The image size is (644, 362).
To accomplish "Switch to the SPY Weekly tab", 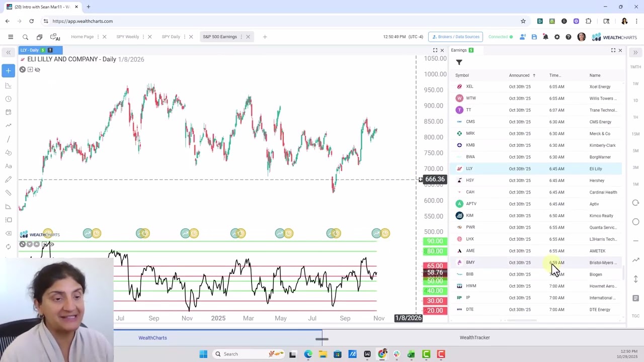I will tap(128, 37).
